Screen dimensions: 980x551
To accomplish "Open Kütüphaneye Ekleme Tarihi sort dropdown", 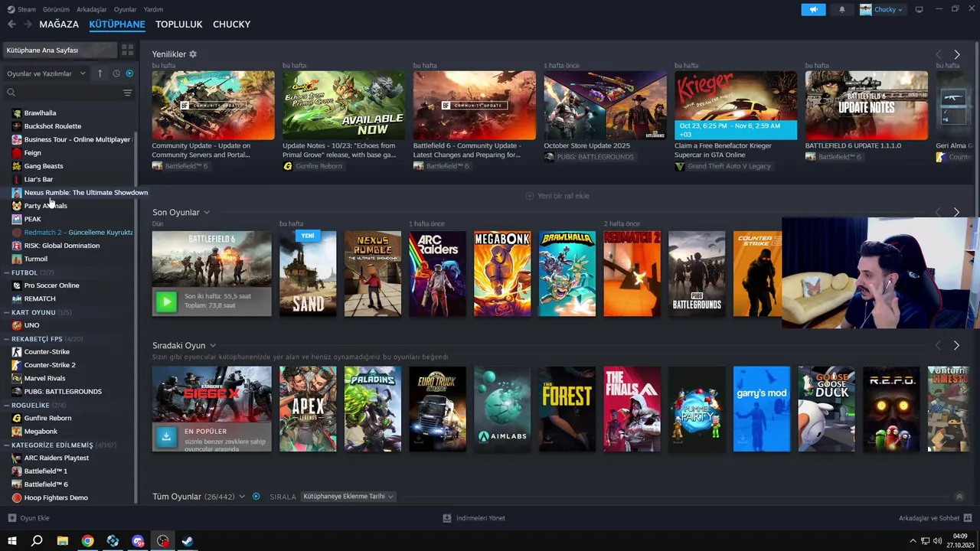I will point(348,497).
